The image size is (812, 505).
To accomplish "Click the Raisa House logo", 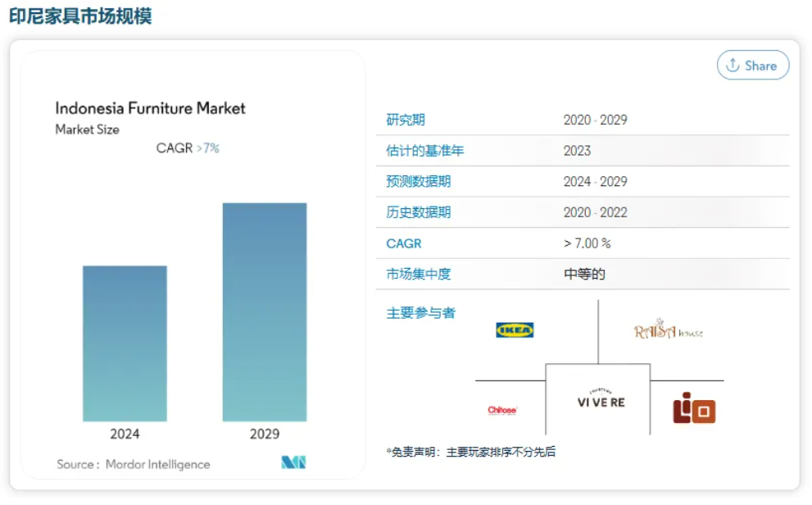I will click(x=668, y=330).
